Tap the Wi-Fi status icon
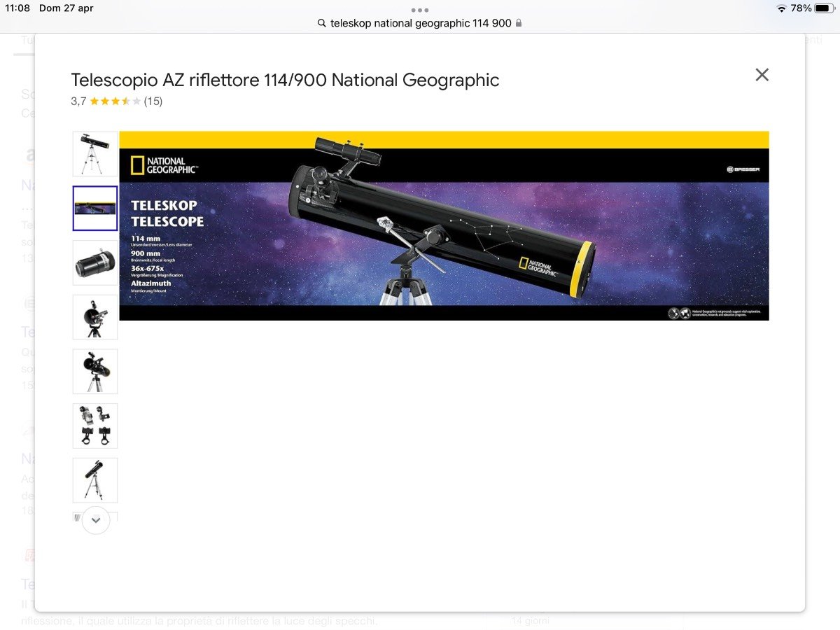This screenshot has height=630, width=840. coord(781,8)
